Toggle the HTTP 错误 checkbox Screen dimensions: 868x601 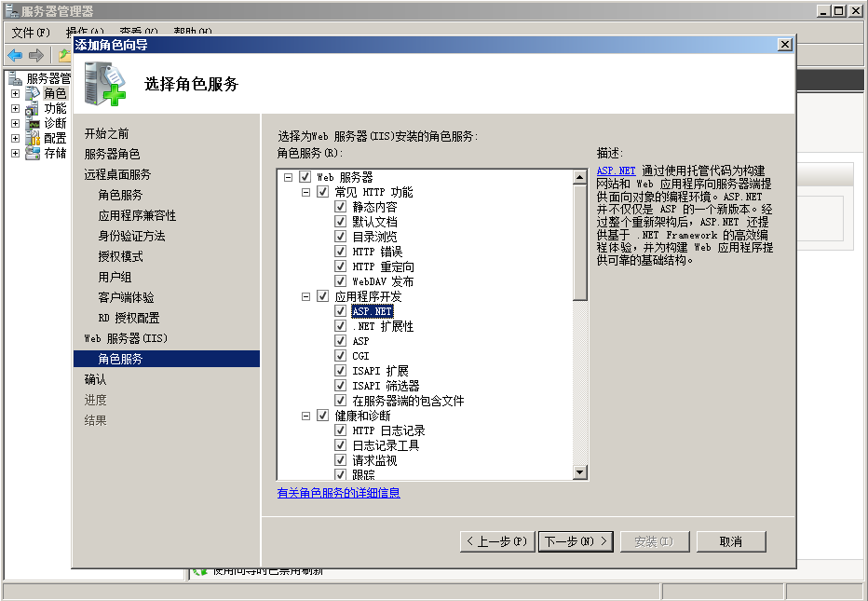tap(341, 252)
